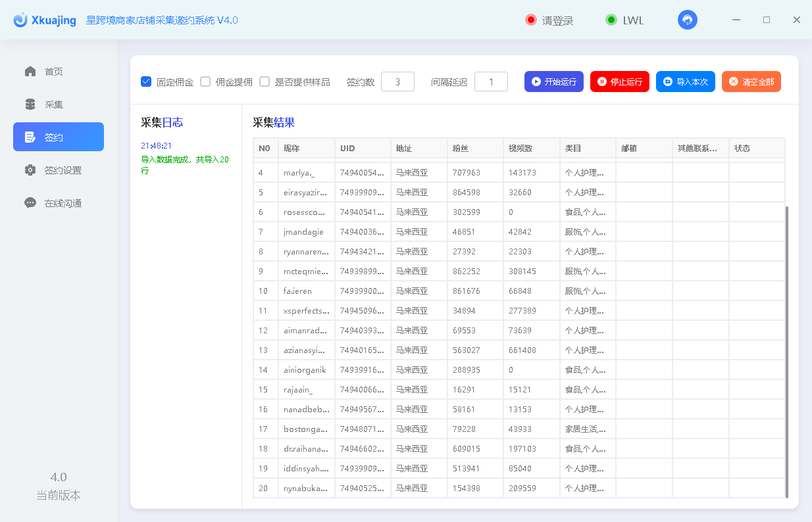Image resolution: width=812 pixels, height=522 pixels.
Task: Click video count 209559
Action: click(x=522, y=488)
